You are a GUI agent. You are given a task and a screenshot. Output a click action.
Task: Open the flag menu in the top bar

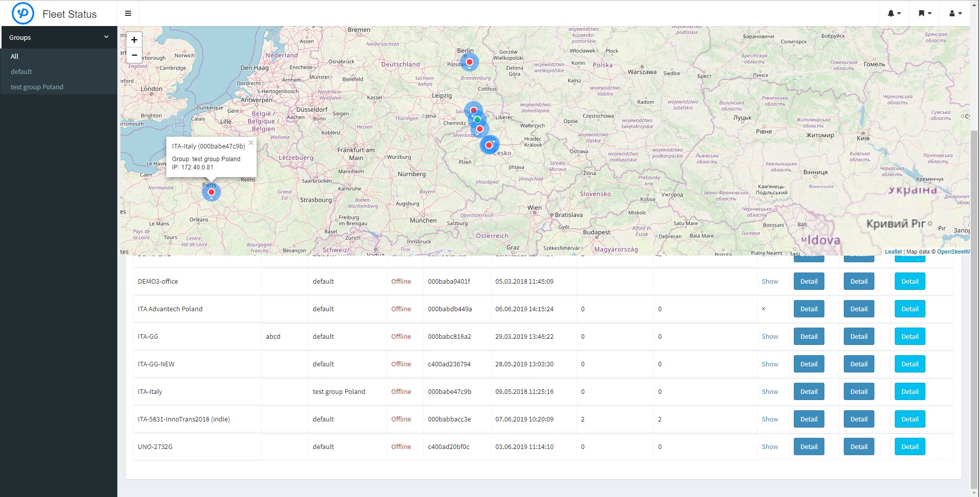(x=925, y=13)
